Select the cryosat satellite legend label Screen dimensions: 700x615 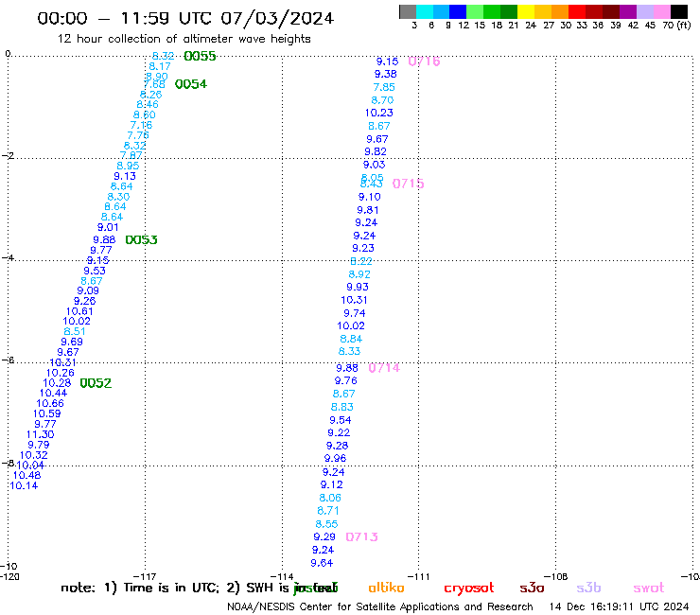point(469,589)
